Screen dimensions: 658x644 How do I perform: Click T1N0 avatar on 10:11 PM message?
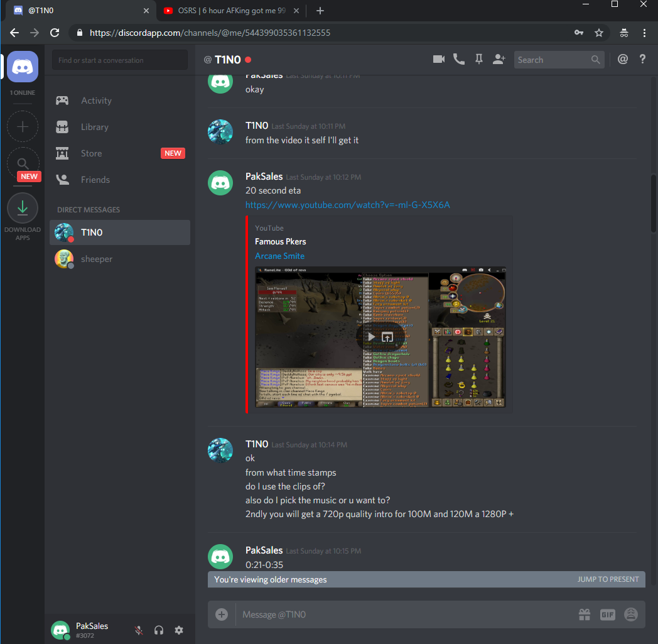coord(220,132)
